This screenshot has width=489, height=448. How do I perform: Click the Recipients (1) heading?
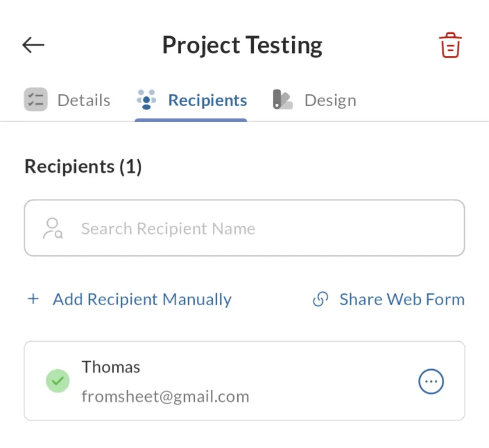pyautogui.click(x=83, y=167)
